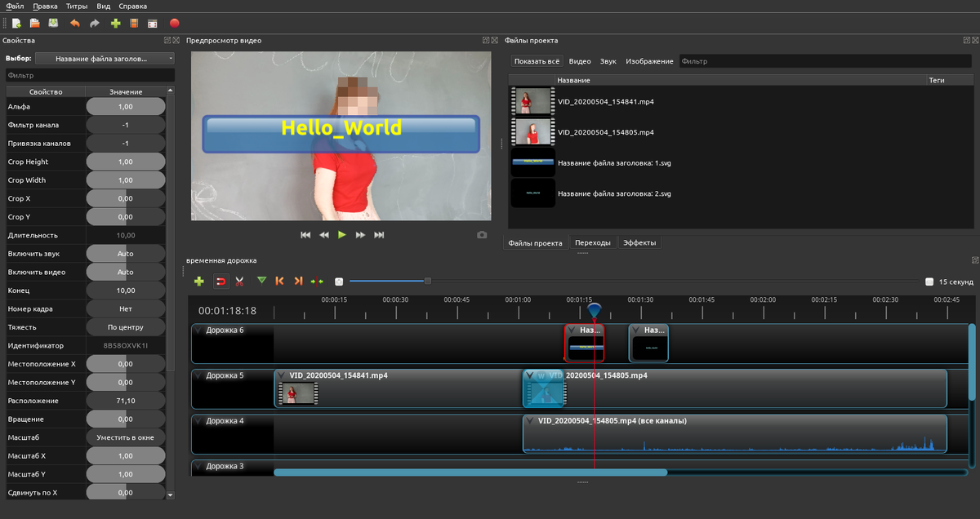
Task: Change the Масштаб Уместить в окне value
Action: point(126,437)
